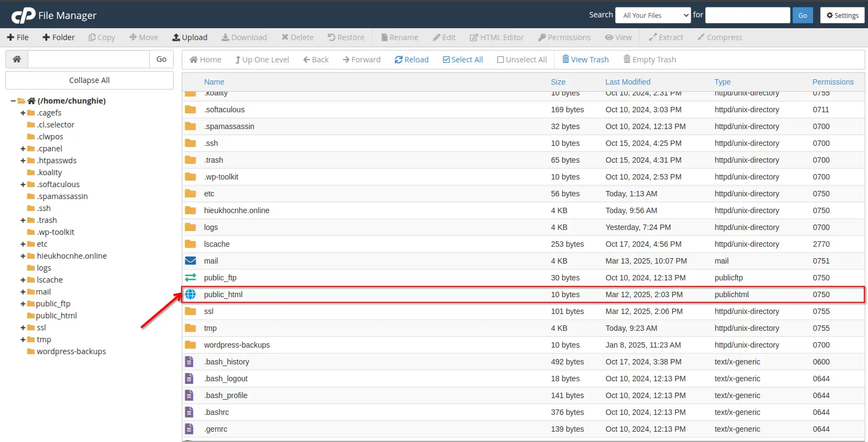868x442 pixels.
Task: Click the mail envelope icon
Action: (190, 261)
